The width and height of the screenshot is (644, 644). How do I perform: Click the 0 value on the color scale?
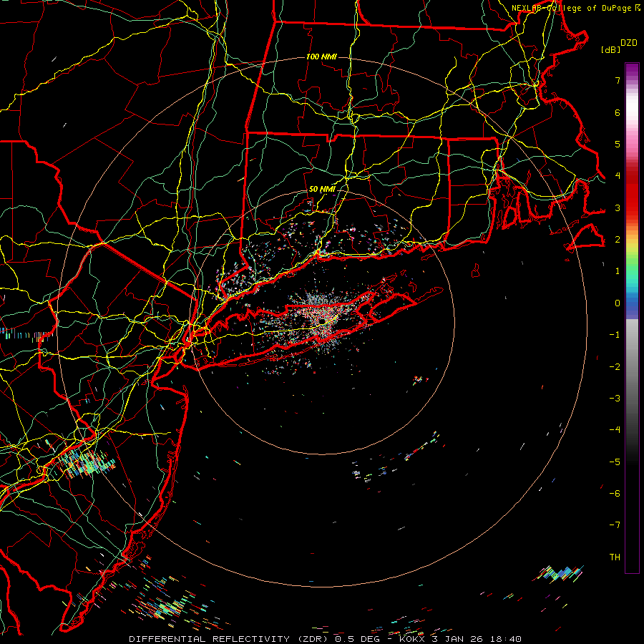click(618, 303)
